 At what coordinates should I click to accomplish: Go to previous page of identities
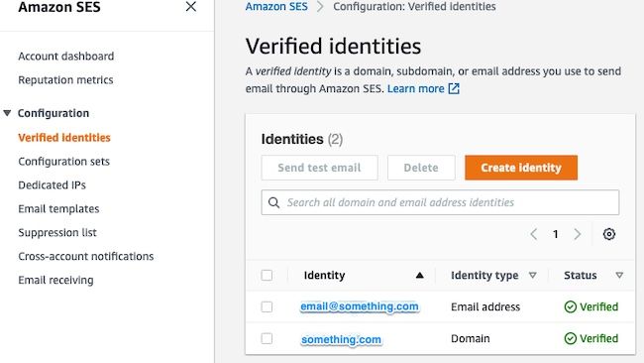point(533,234)
